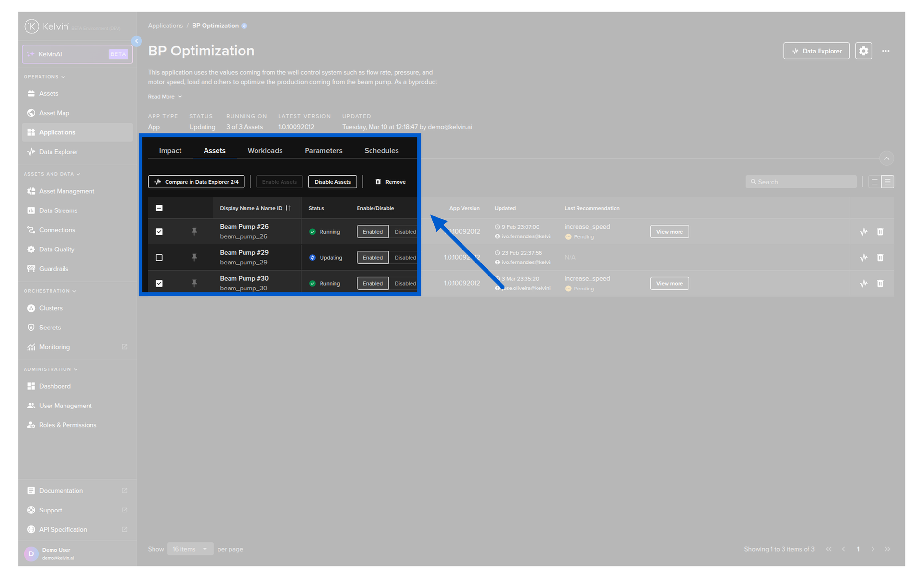Viewport: 924px width, 578px height.
Task: Switch to the Workloads tab
Action: coord(265,151)
